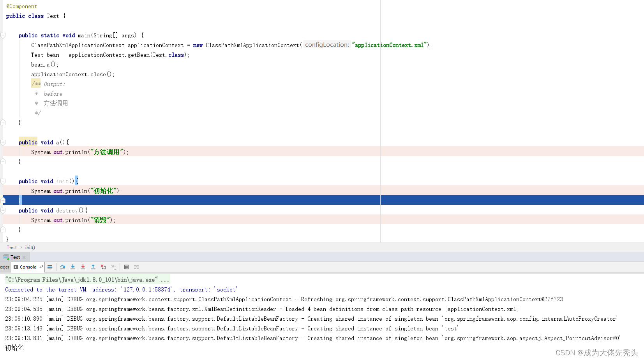Click the Refreshing ClassPathXmlApplicationContext log line
Screen dimensions: 644x360
(x=284, y=299)
